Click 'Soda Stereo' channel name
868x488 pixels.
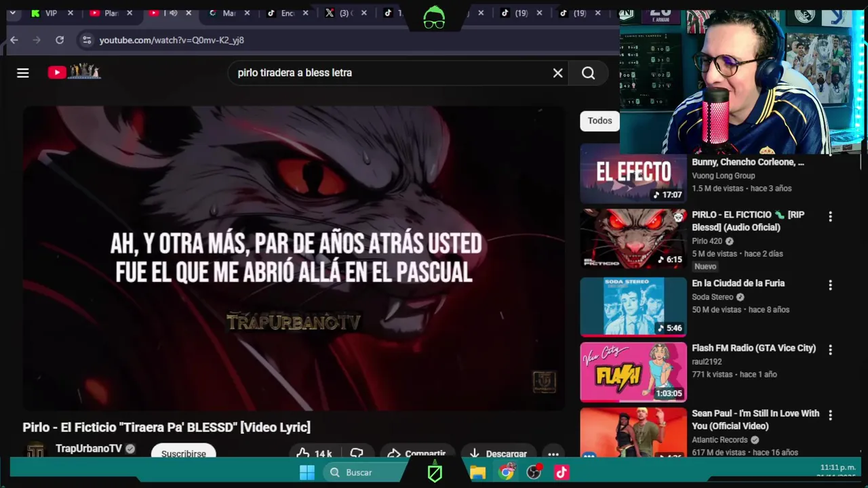click(713, 297)
